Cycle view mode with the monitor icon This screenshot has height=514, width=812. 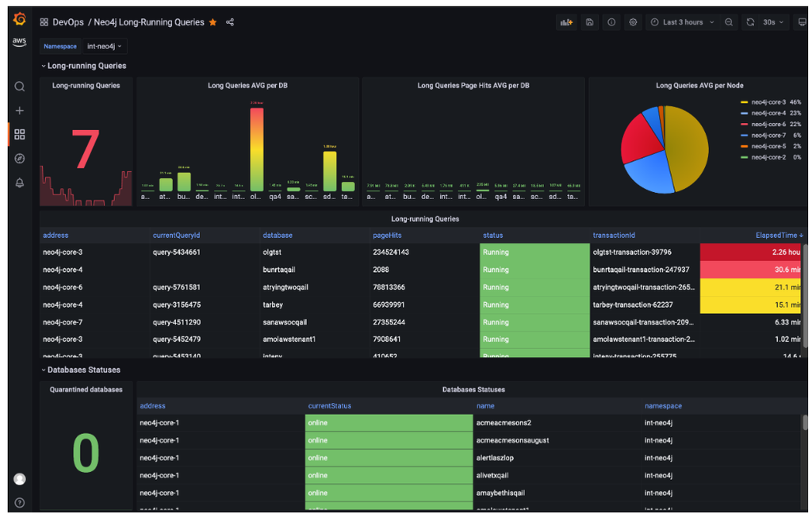click(802, 22)
